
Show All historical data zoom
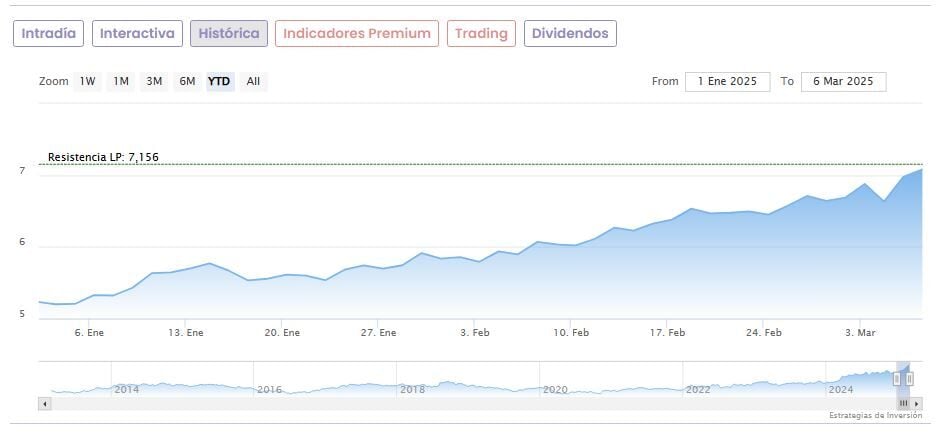coord(253,81)
